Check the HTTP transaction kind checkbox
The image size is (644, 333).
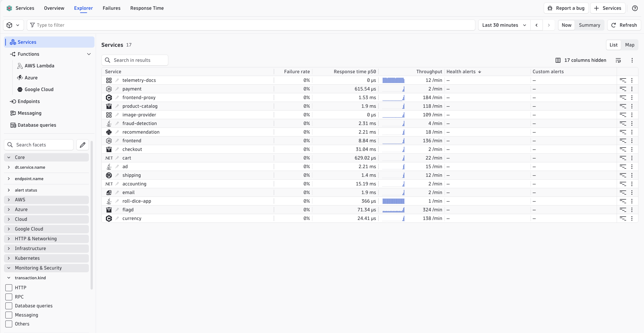[x=9, y=288]
